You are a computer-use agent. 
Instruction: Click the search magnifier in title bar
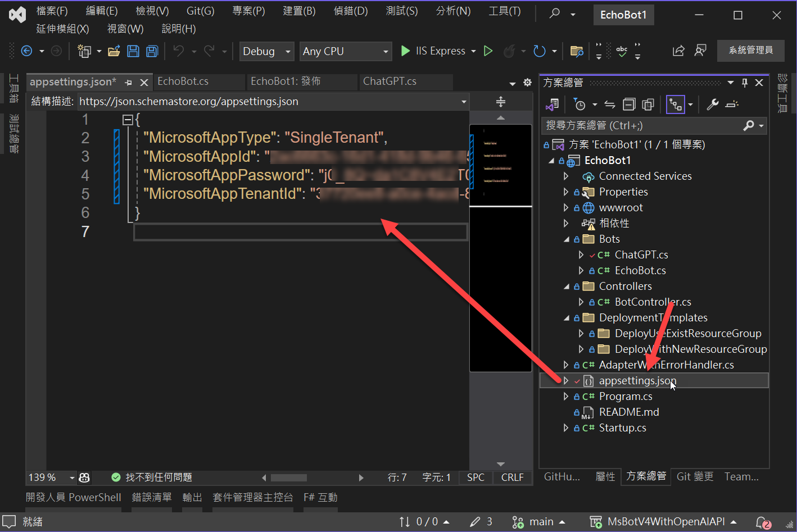555,13
